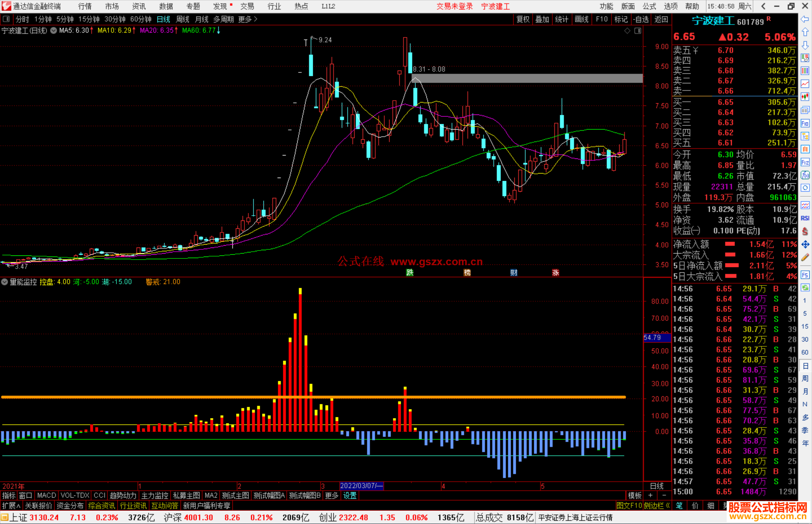Expand 更多 indicators in bottom indicator bar
This screenshot has height=524, width=812.
pyautogui.click(x=332, y=496)
